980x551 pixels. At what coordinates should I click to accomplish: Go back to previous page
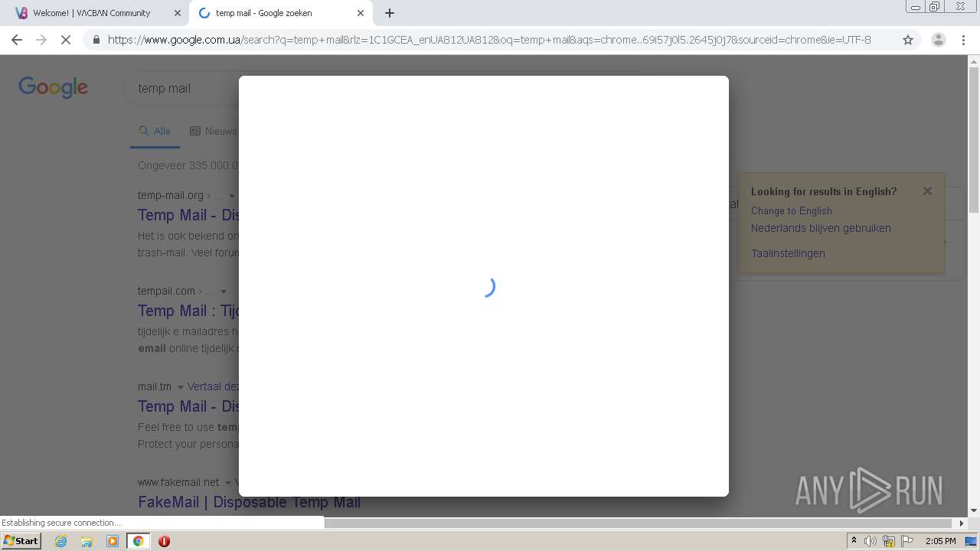(x=17, y=40)
